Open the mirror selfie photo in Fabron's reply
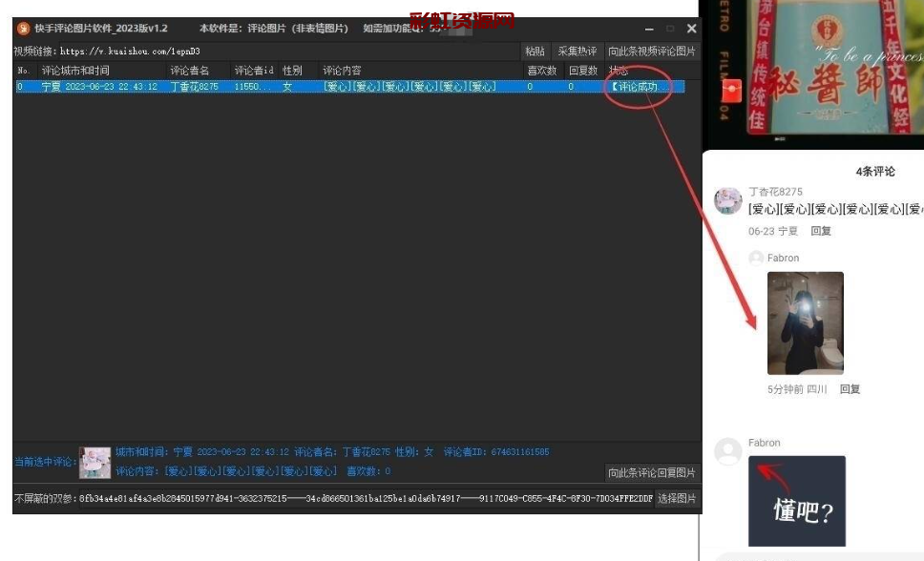Image resolution: width=924 pixels, height=561 pixels. point(805,322)
